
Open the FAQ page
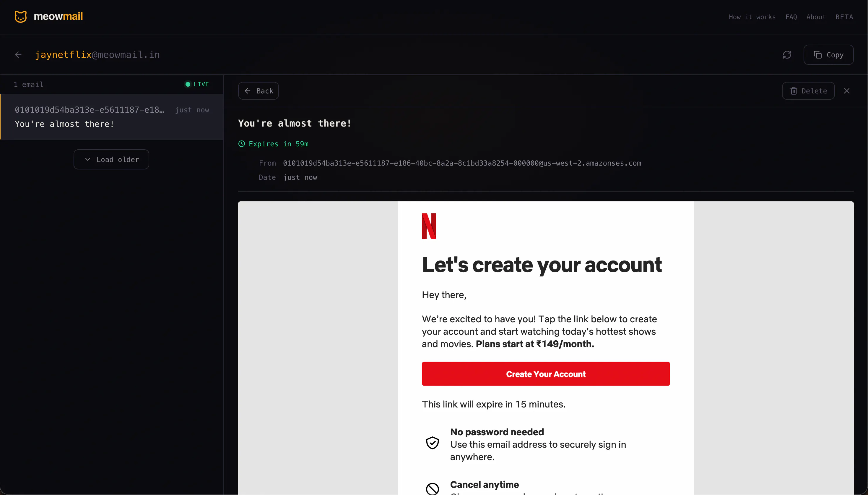tap(791, 17)
